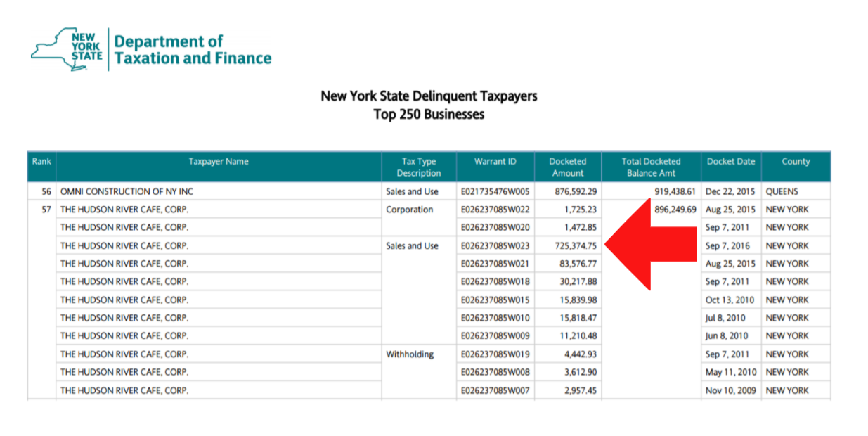Image resolution: width=868 pixels, height=436 pixels.
Task: Select warrant ID E026237085W020
Action: tap(495, 228)
